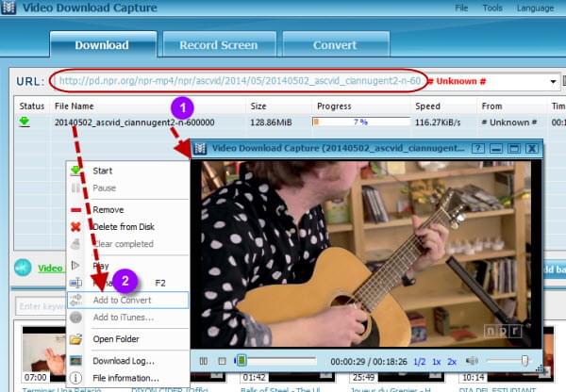Viewport: 566px width, 392px height.
Task: Click the volume slider handle
Action: 524,360
